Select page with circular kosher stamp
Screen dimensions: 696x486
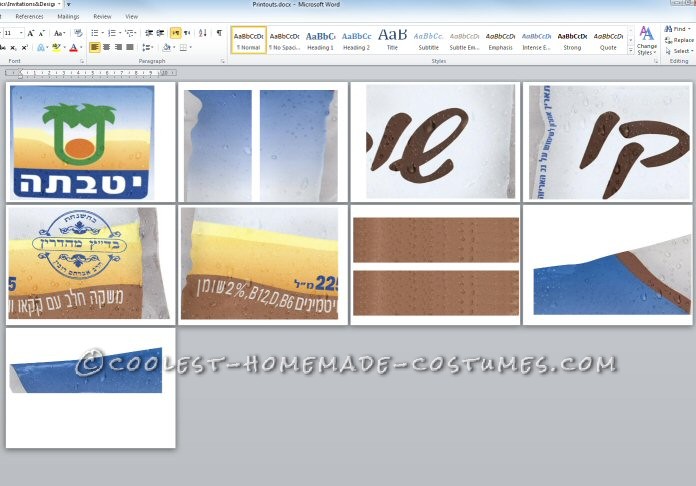(x=91, y=265)
